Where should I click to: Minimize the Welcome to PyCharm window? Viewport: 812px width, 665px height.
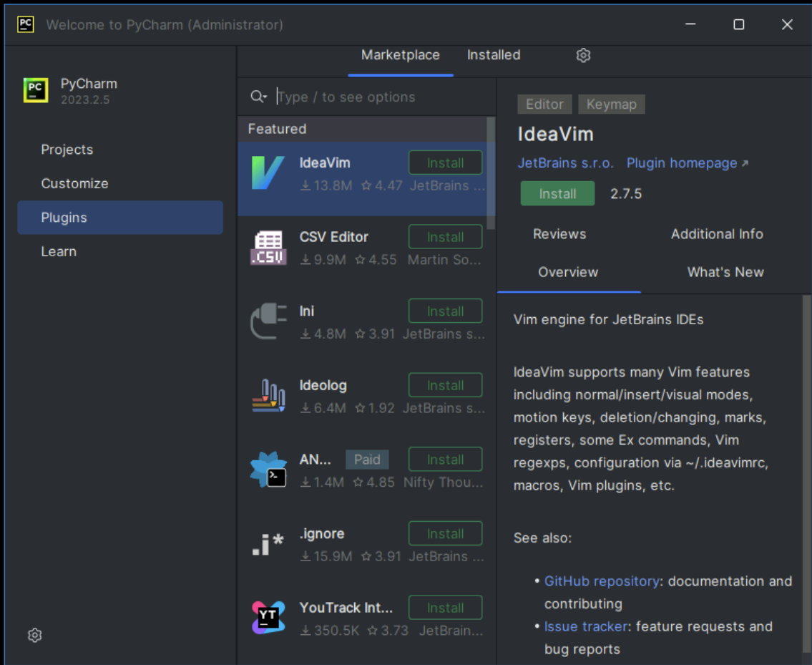(x=690, y=24)
